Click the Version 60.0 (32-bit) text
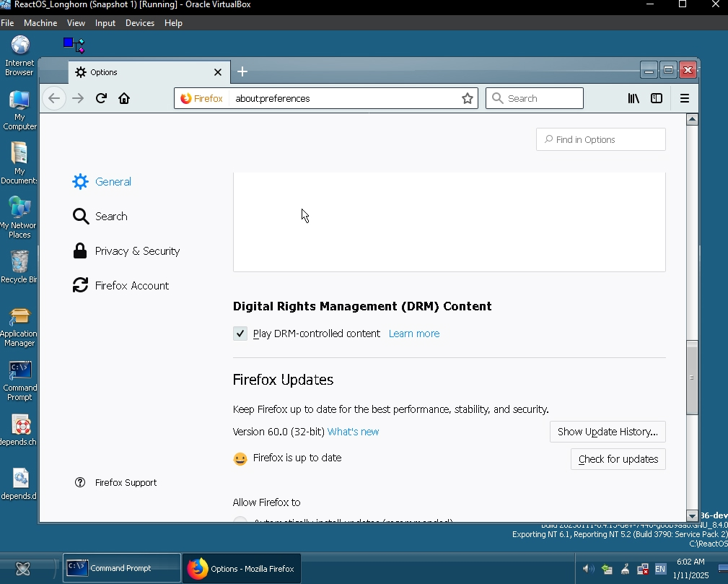 (x=279, y=432)
